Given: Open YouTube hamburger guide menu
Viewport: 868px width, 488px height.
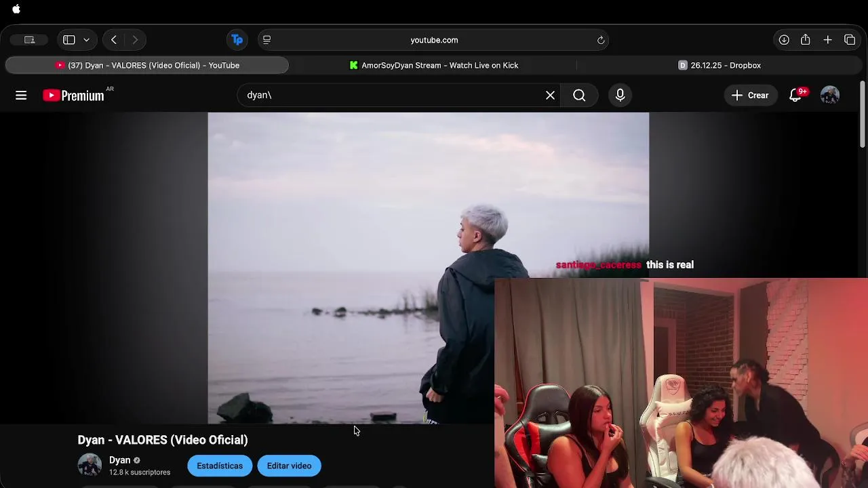Looking at the screenshot, I should (x=21, y=96).
